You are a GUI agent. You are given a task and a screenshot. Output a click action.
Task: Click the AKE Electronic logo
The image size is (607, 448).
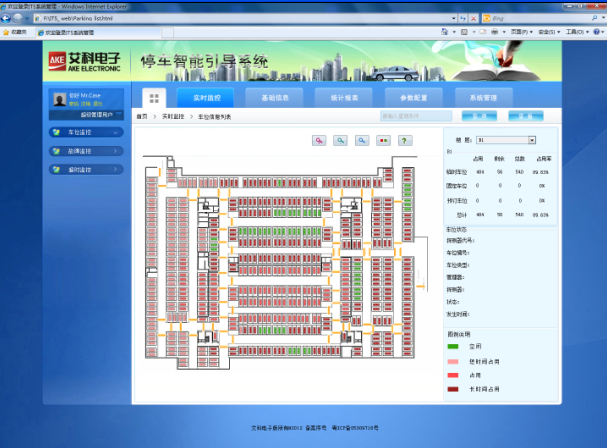pyautogui.click(x=85, y=64)
